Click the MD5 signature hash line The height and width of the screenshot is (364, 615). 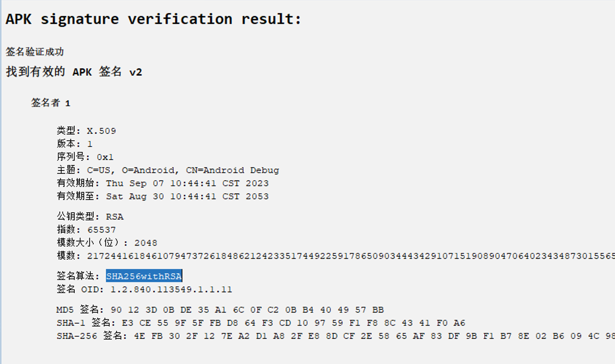[220, 310]
